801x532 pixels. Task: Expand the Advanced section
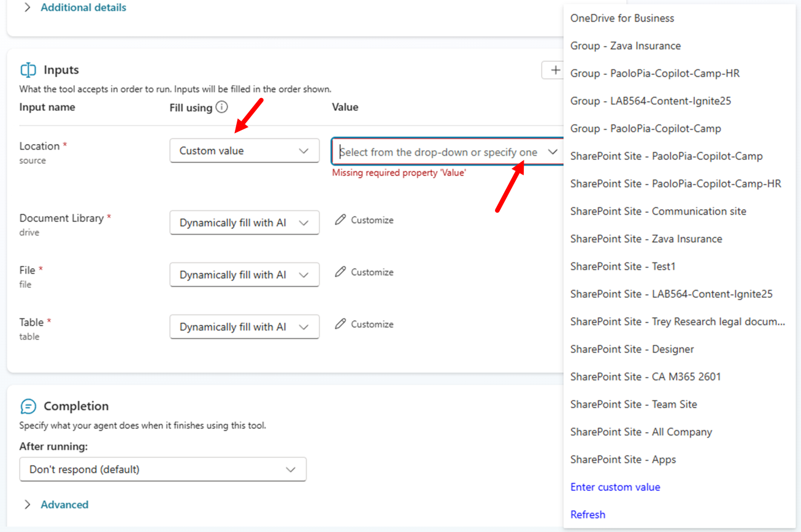point(64,504)
